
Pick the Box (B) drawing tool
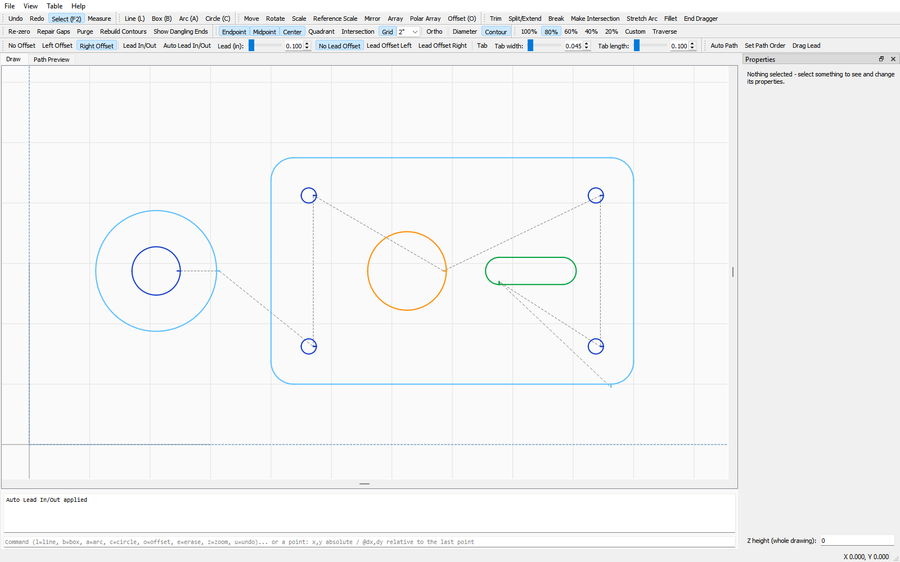(161, 18)
